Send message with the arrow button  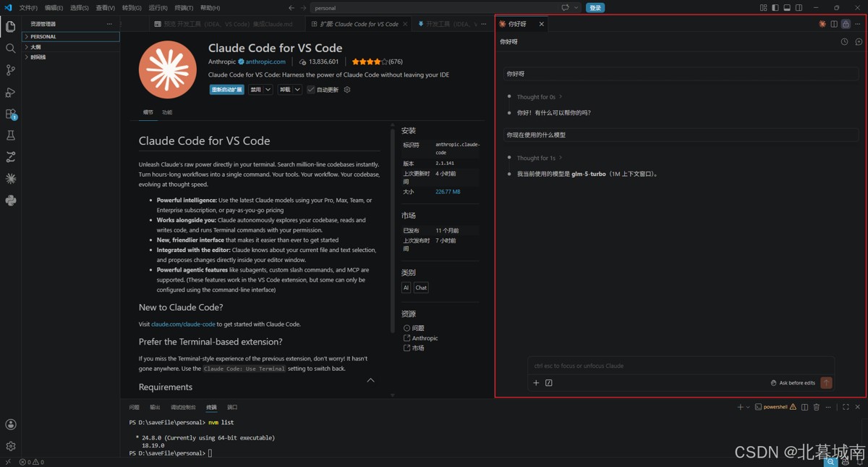(826, 383)
